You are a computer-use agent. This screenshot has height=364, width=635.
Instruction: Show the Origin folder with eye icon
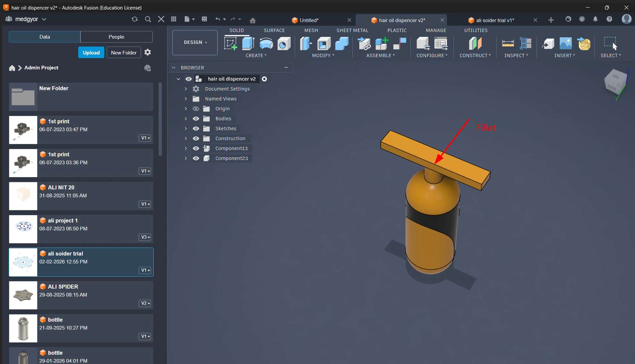point(196,109)
